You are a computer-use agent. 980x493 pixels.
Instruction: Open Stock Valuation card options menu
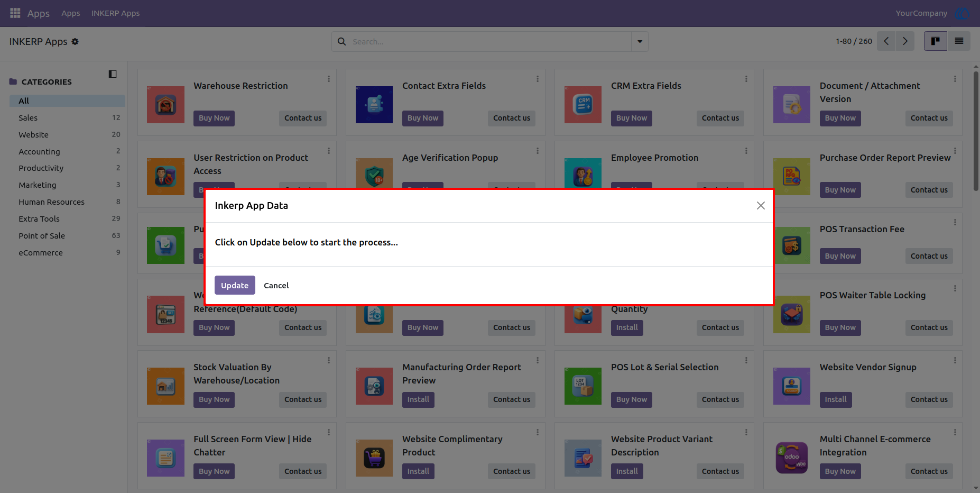click(329, 360)
